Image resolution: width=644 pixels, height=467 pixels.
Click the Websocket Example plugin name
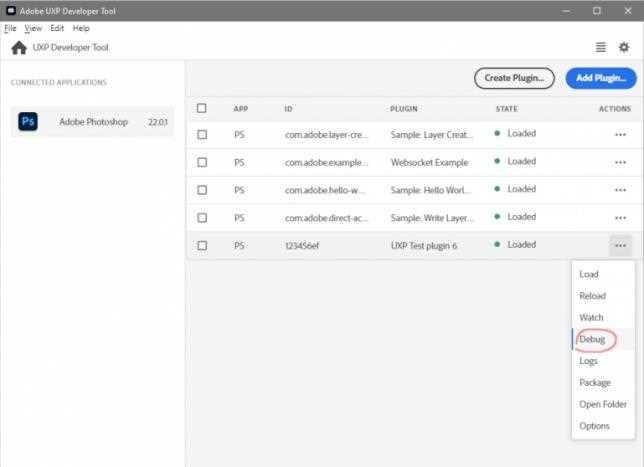pyautogui.click(x=429, y=163)
